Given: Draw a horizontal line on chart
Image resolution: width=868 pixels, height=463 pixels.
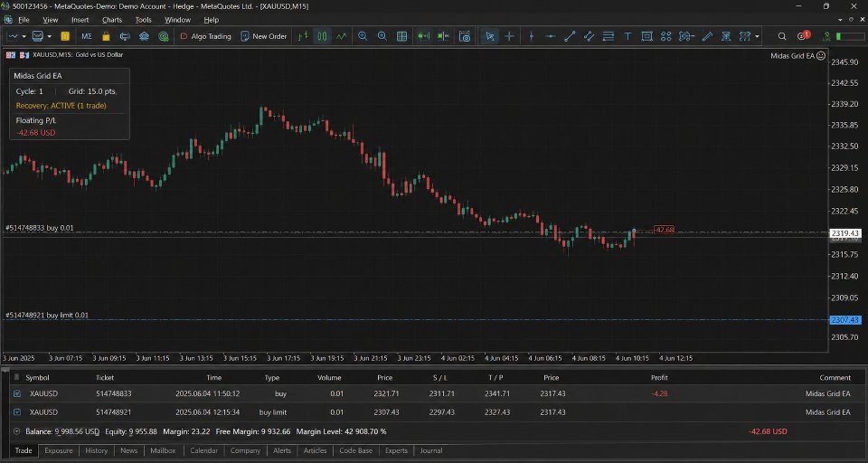Looking at the screenshot, I should pyautogui.click(x=551, y=36).
